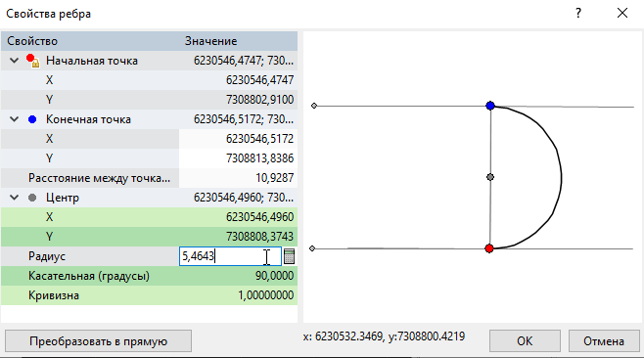
Task: Select the Радиус row label
Action: (x=47, y=256)
